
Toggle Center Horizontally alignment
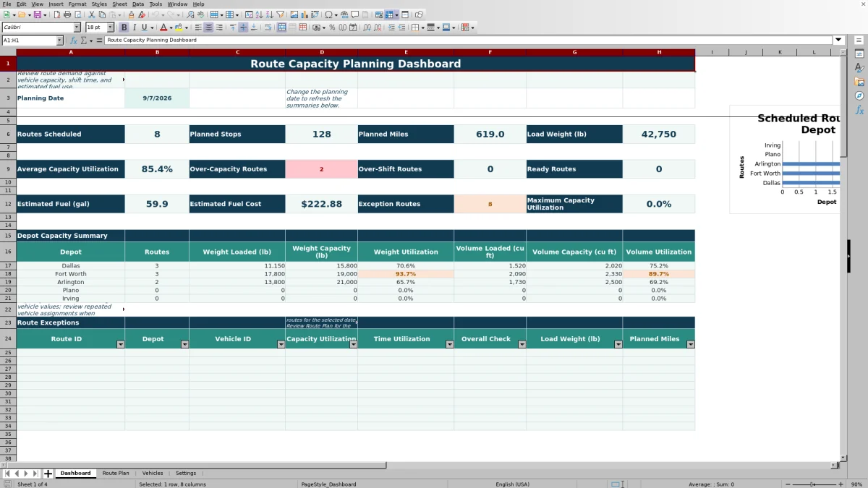208,27
